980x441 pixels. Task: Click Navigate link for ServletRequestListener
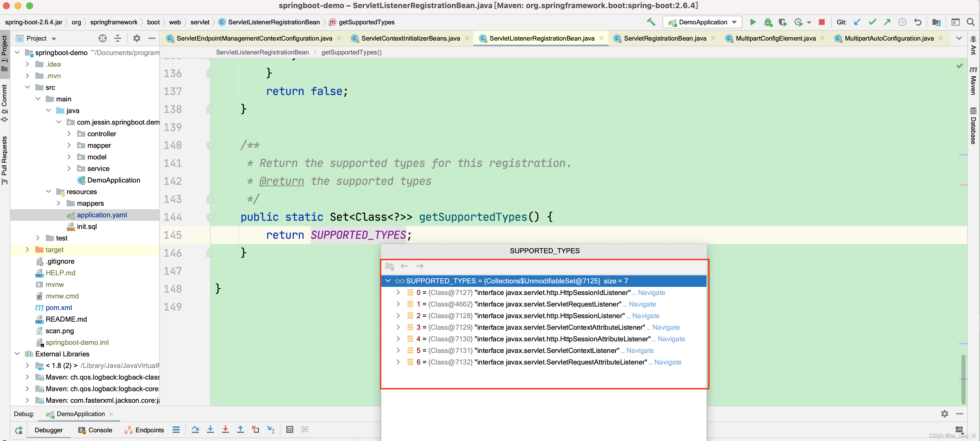(x=642, y=304)
